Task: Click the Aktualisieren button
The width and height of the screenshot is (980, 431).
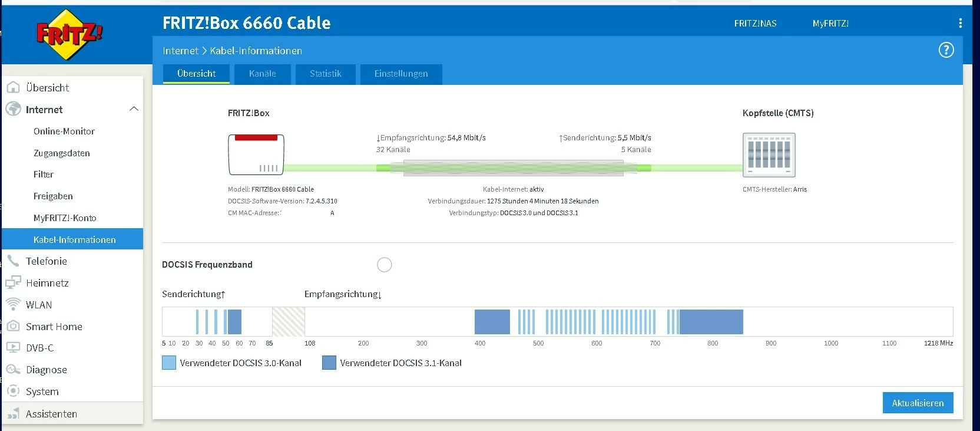Action: click(918, 403)
